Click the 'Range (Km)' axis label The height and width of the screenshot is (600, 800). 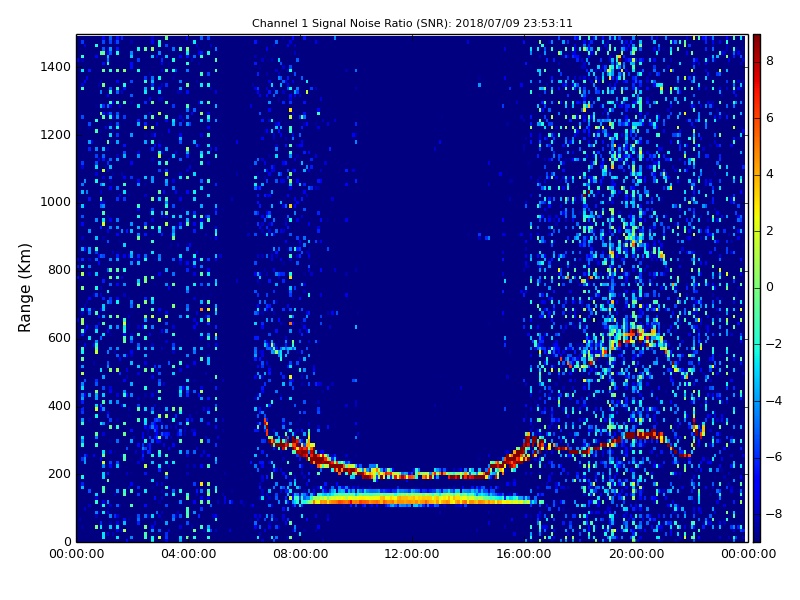coord(24,288)
